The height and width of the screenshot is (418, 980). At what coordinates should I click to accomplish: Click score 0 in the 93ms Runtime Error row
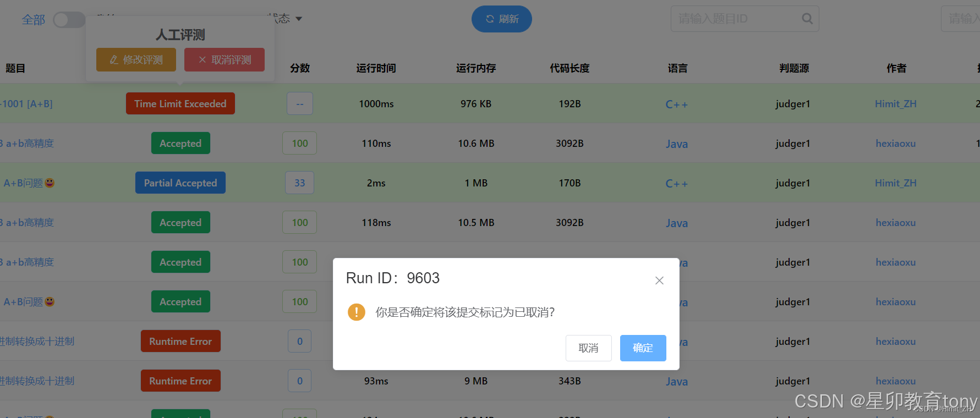tap(299, 381)
